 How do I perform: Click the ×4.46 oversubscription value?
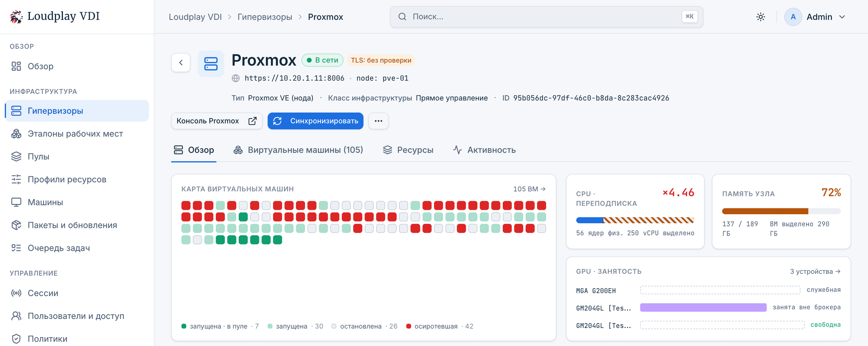click(678, 193)
